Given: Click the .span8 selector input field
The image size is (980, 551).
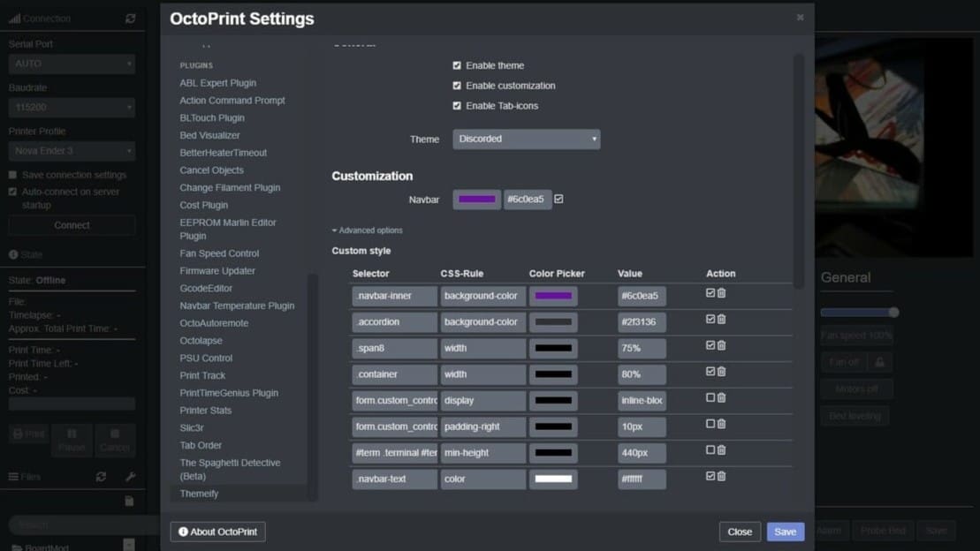Looking at the screenshot, I should click(394, 349).
